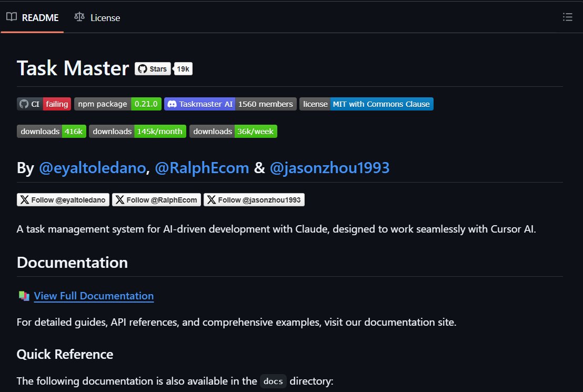Screen dimensions: 583x392
Task: Click Follow @jasonzhou1993 button
Action: coord(254,200)
